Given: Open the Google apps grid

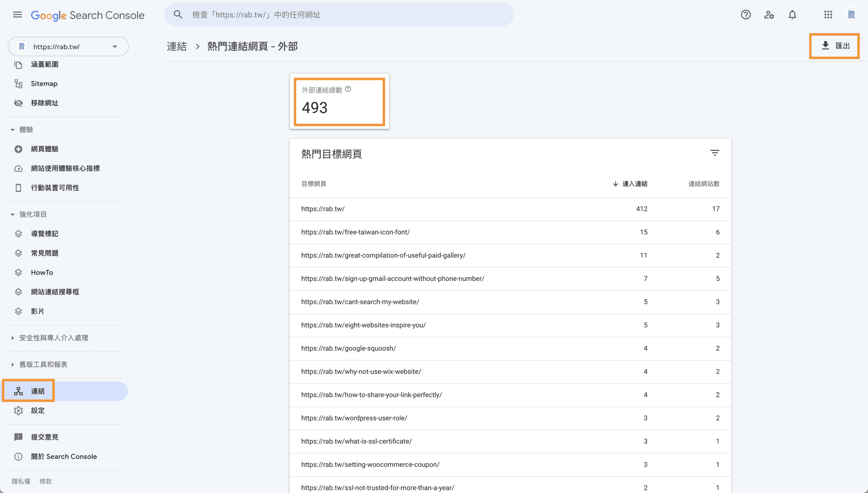Looking at the screenshot, I should [828, 15].
